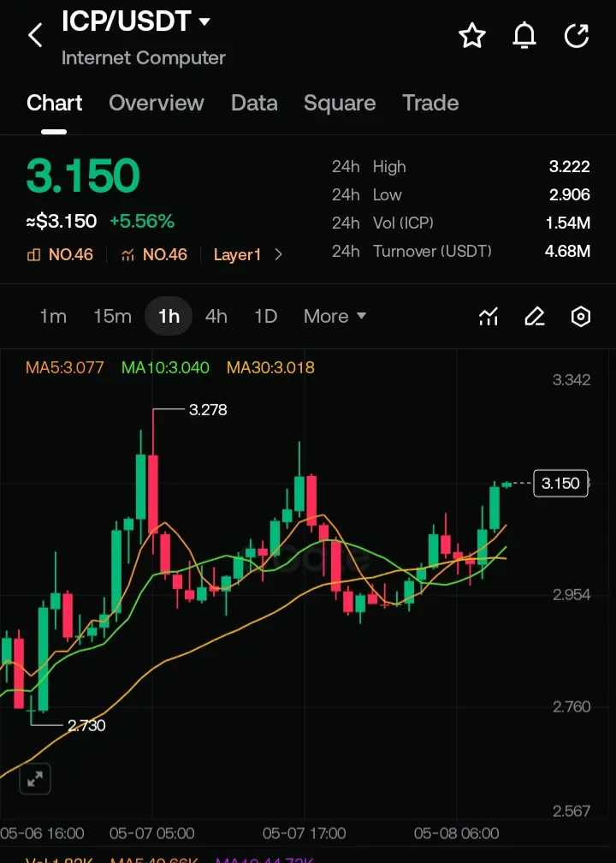Select the 4h timeframe
Viewport: 616px width, 863px height.
216,317
